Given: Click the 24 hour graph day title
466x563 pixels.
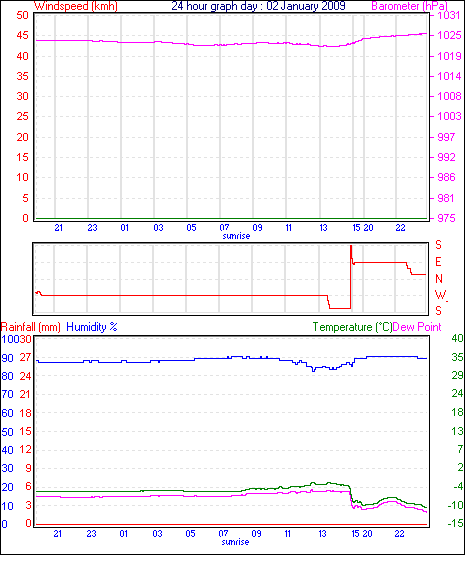Looking at the screenshot, I should pyautogui.click(x=258, y=6).
